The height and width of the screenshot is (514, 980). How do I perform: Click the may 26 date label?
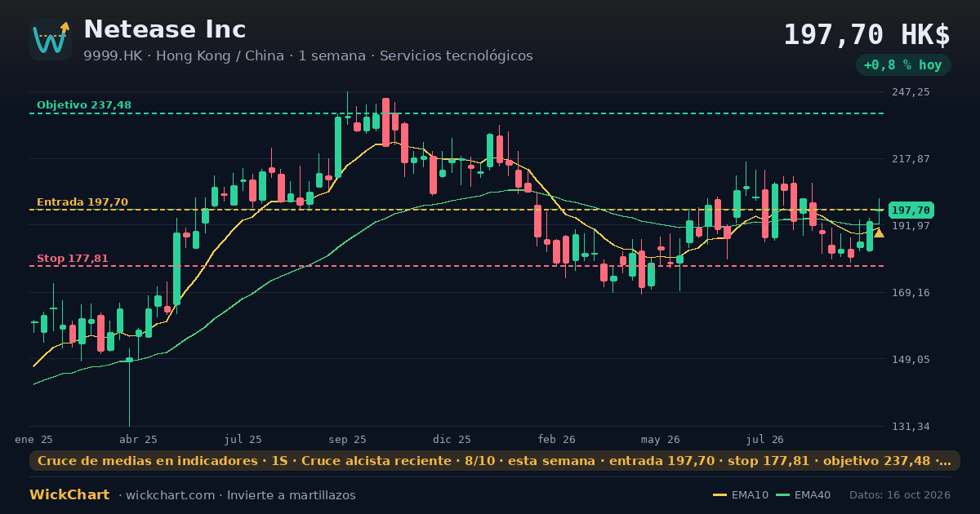coord(661,439)
